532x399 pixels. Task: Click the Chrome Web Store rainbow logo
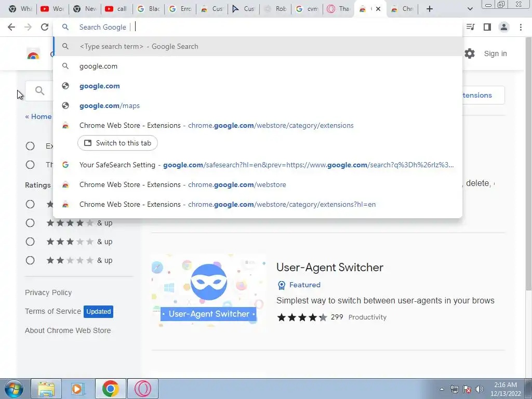coord(33,54)
